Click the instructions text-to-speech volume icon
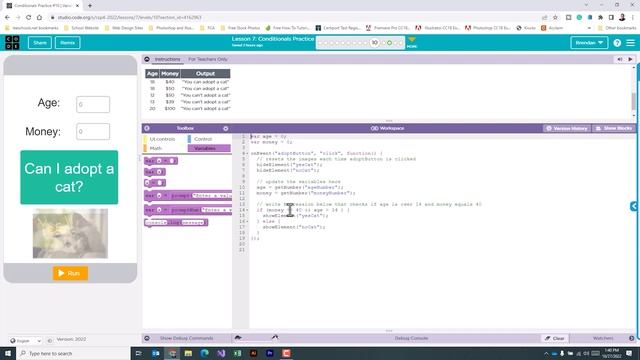This screenshot has height=360, width=640. point(620,59)
